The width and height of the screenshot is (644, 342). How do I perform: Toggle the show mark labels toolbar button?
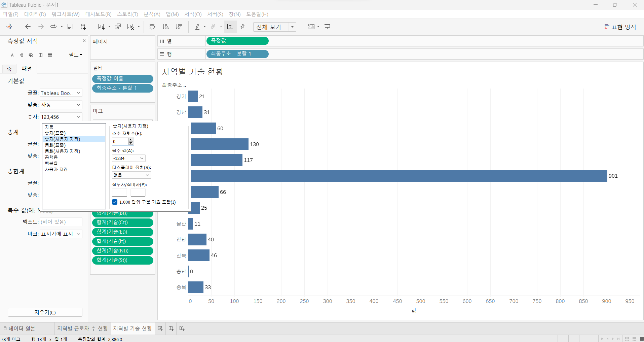[x=230, y=27]
